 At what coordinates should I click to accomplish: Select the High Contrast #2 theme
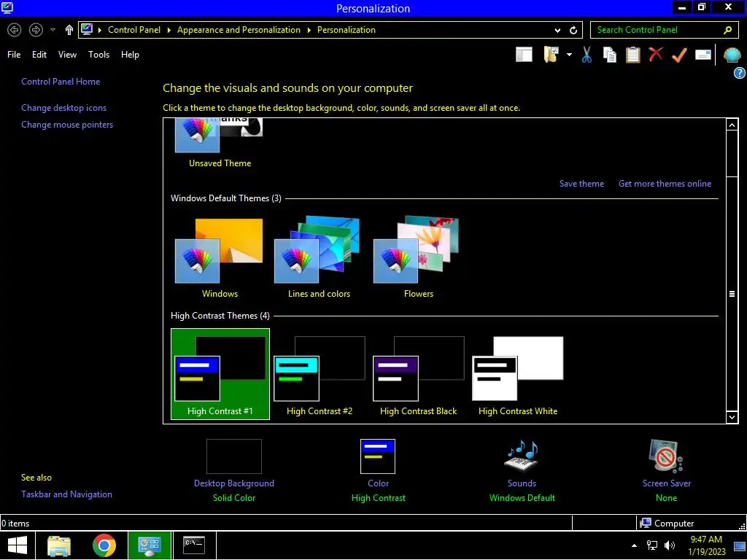(320, 374)
